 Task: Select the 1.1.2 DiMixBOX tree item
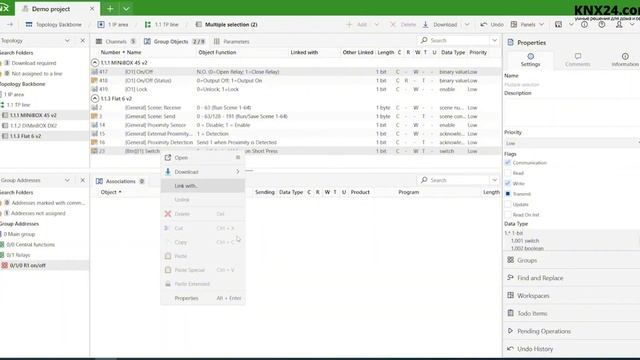[33, 125]
